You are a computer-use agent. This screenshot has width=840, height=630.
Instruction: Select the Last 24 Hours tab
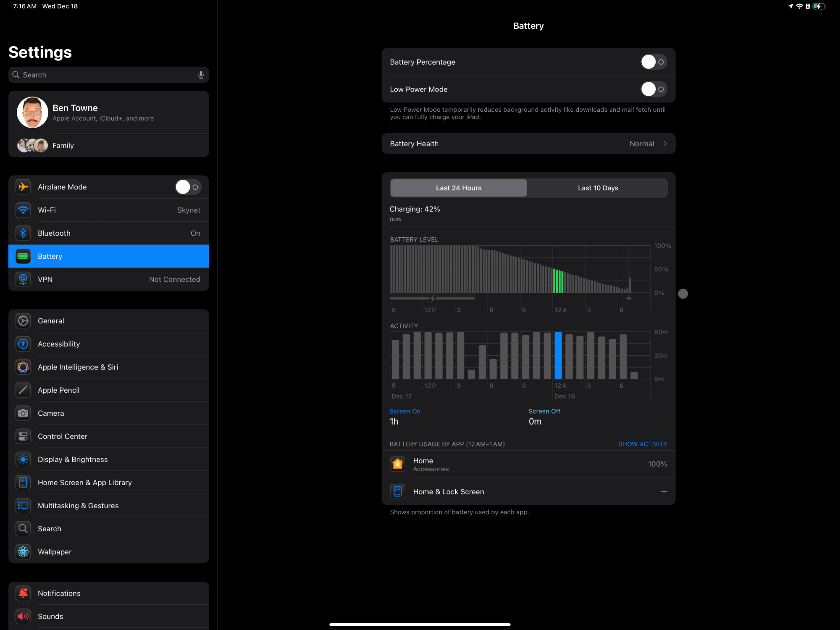click(458, 188)
